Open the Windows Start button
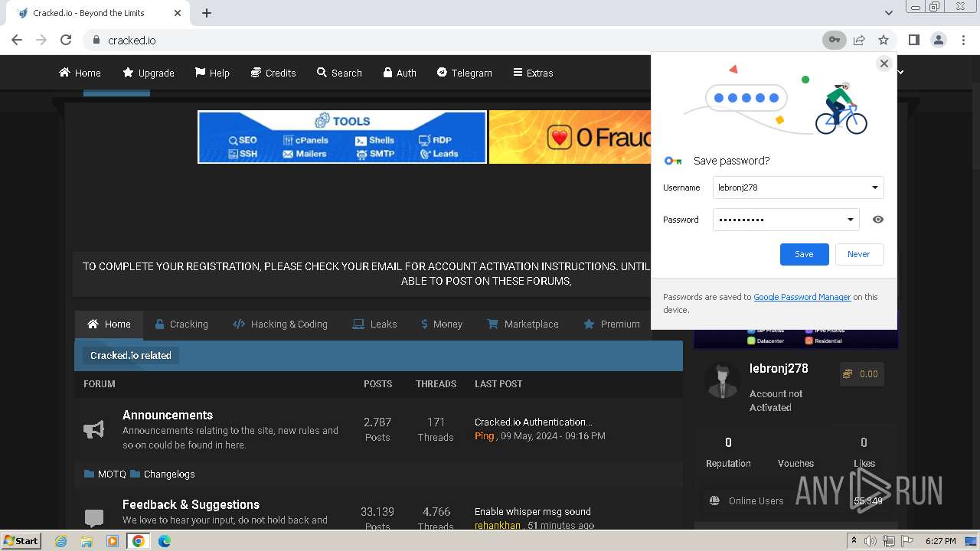 tap(21, 540)
